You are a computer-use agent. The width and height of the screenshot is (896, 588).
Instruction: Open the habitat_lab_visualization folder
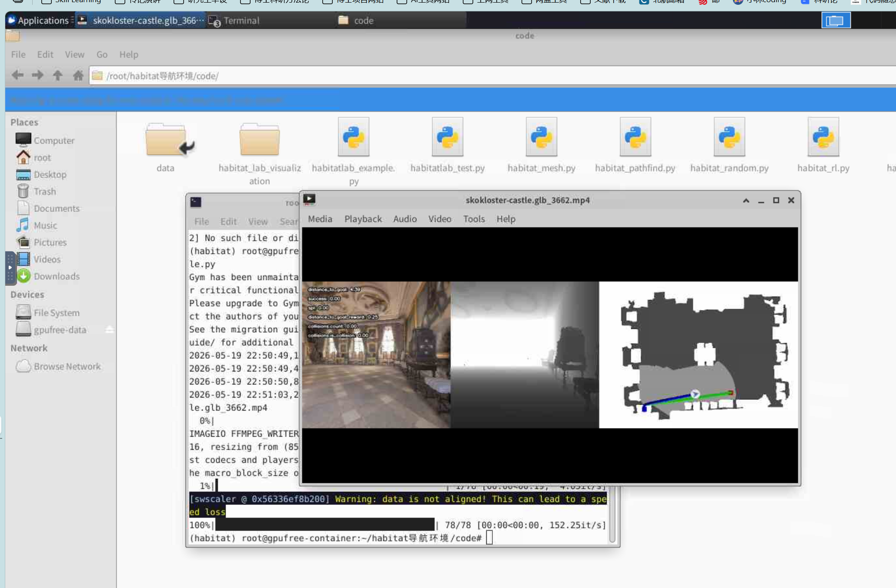click(260, 140)
